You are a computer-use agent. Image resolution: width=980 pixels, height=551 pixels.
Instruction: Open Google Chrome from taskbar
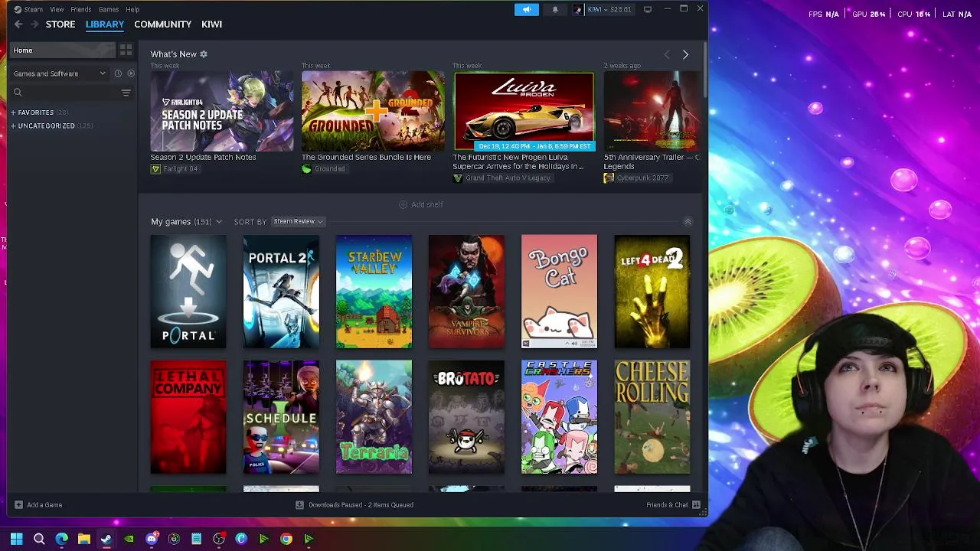click(286, 539)
